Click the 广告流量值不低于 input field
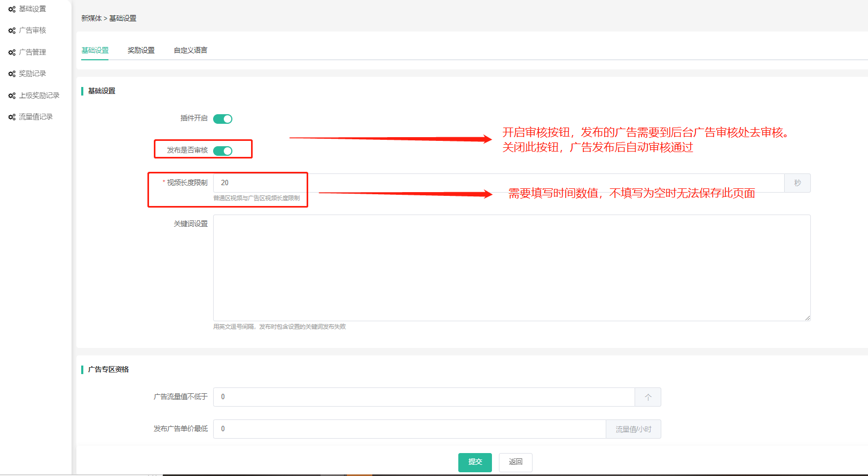868x476 pixels. (424, 397)
